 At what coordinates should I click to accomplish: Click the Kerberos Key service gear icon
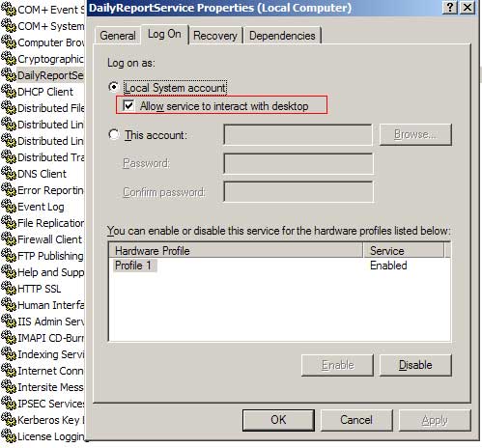[9, 420]
